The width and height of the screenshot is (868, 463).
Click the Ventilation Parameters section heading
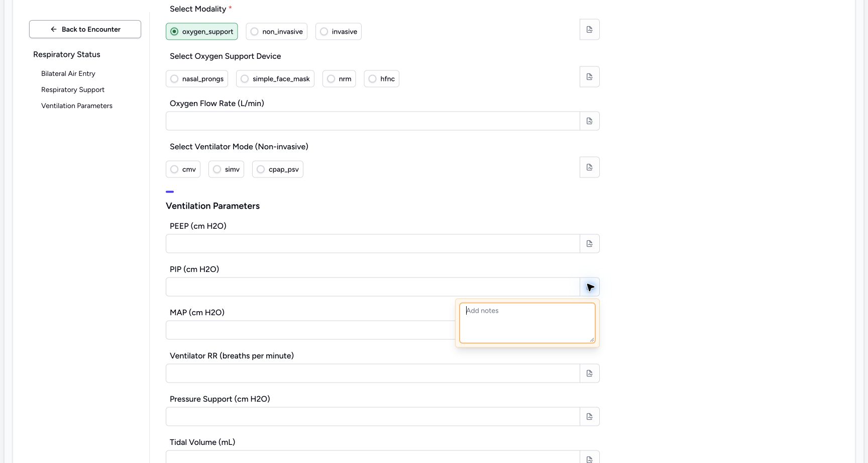212,206
